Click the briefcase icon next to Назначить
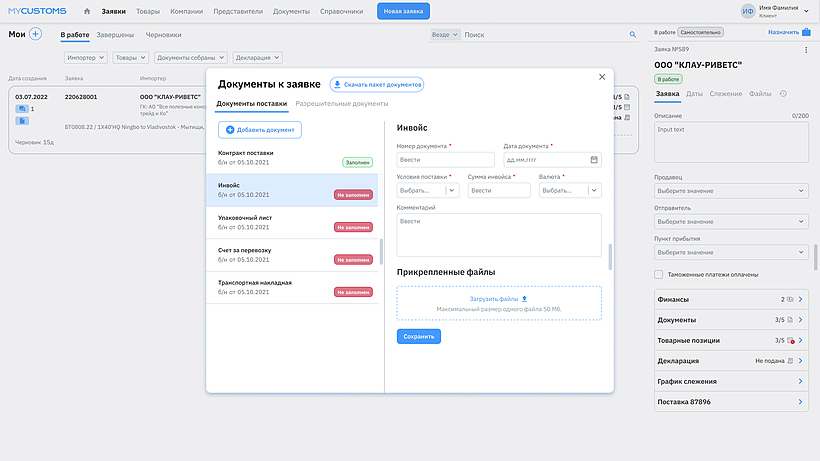The image size is (820, 461). pyautogui.click(x=807, y=32)
